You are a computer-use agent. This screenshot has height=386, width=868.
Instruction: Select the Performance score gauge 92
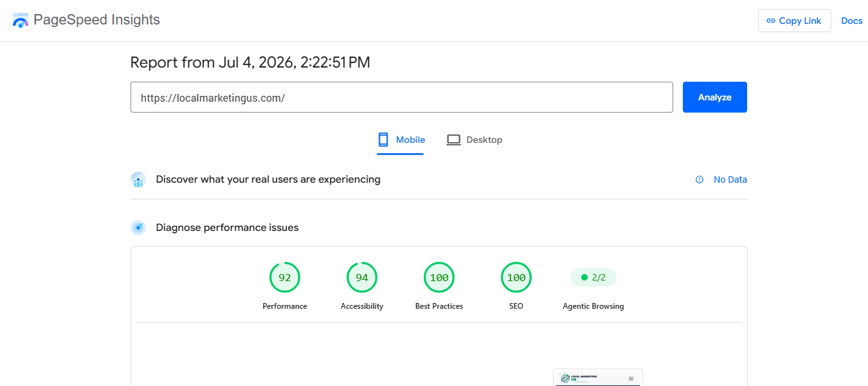pos(285,277)
